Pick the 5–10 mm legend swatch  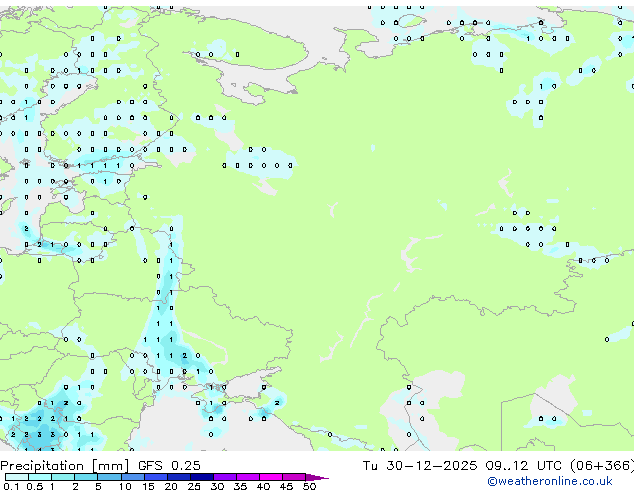click(109, 477)
